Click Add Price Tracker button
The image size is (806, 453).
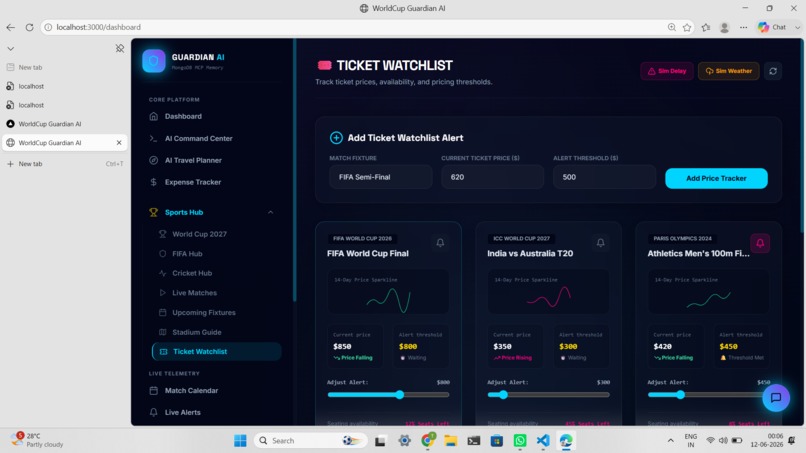point(716,178)
